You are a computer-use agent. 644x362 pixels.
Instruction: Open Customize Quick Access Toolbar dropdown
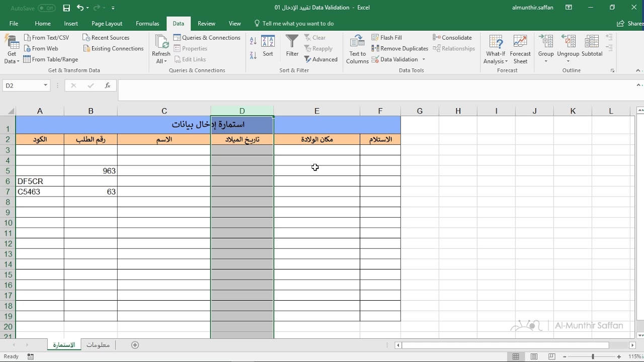[x=113, y=8]
